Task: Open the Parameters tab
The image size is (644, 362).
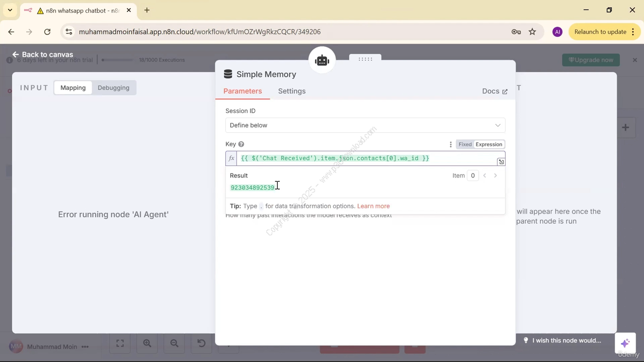Action: point(243,91)
